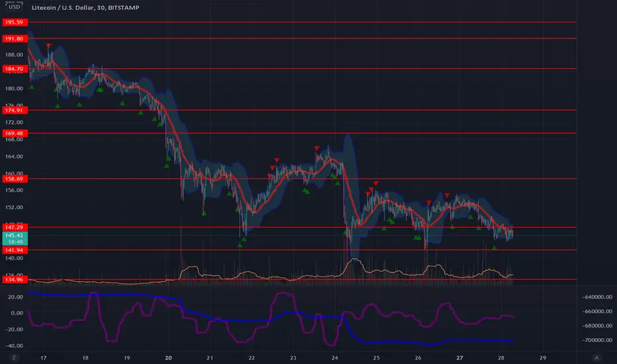
Task: Click the 172.00 price axis value
Action: coord(14,122)
